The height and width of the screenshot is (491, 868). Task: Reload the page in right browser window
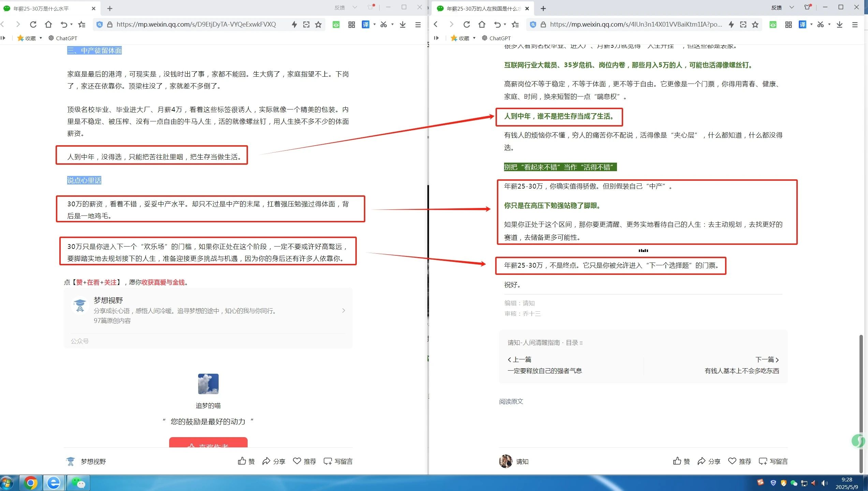tap(467, 25)
